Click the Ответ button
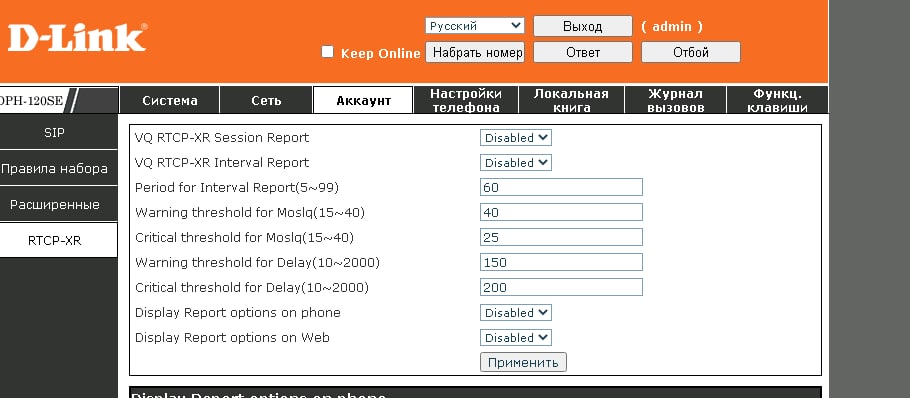Screen dimensions: 910x398 (583, 52)
